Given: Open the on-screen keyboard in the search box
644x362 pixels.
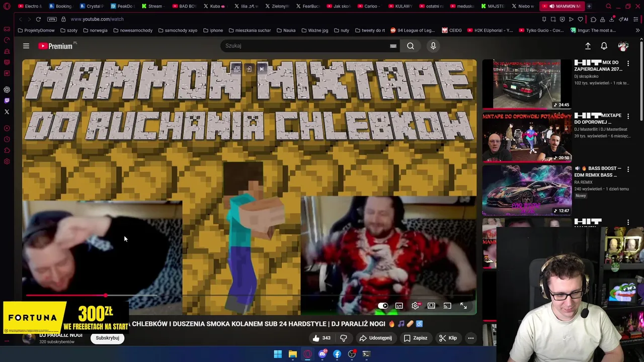Looking at the screenshot, I should pyautogui.click(x=393, y=46).
